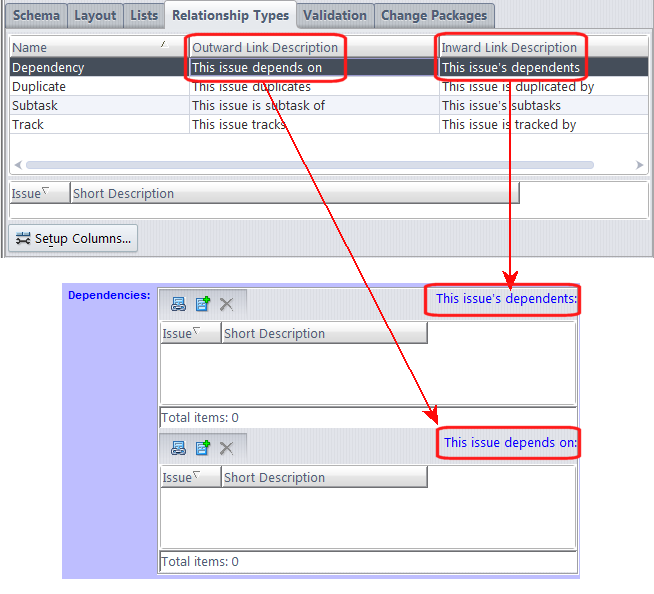654x594 pixels.
Task: Click remove X icon in dependents toolbar
Action: [x=227, y=304]
